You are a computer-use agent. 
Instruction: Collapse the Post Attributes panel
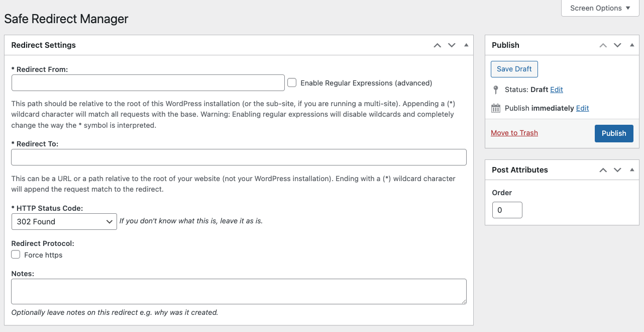coord(631,170)
